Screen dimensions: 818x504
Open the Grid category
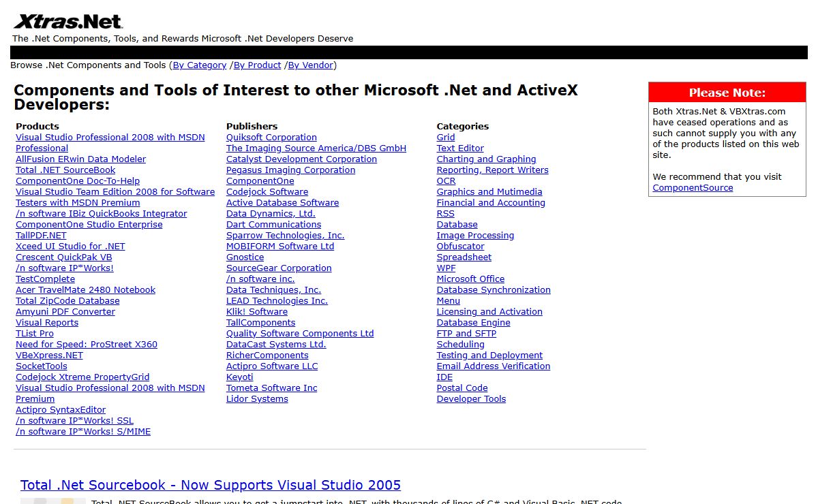coord(446,138)
